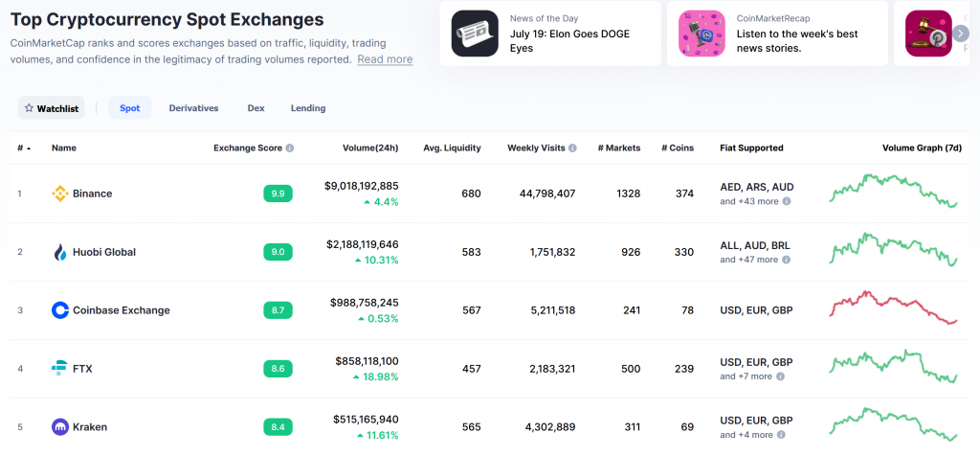Open the Coinbase Exchange link
Screen dimensions: 980x456
[122, 310]
